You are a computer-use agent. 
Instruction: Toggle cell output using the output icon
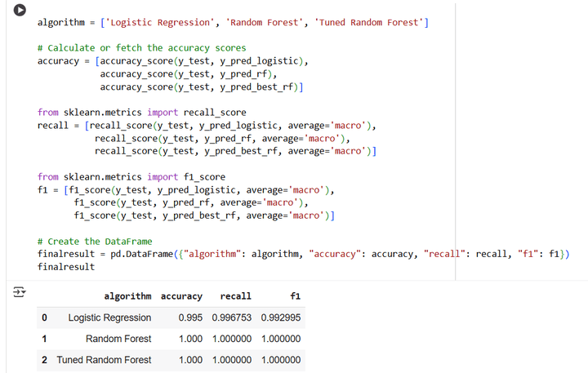coord(19,291)
